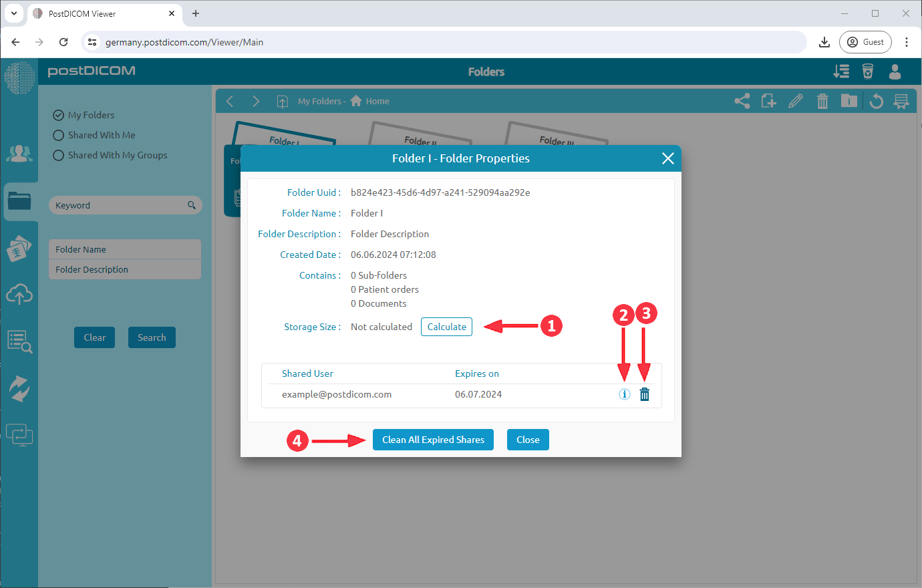Viewport: 922px width, 588px height.
Task: Open the Folders section in left sidebar
Action: [19, 201]
